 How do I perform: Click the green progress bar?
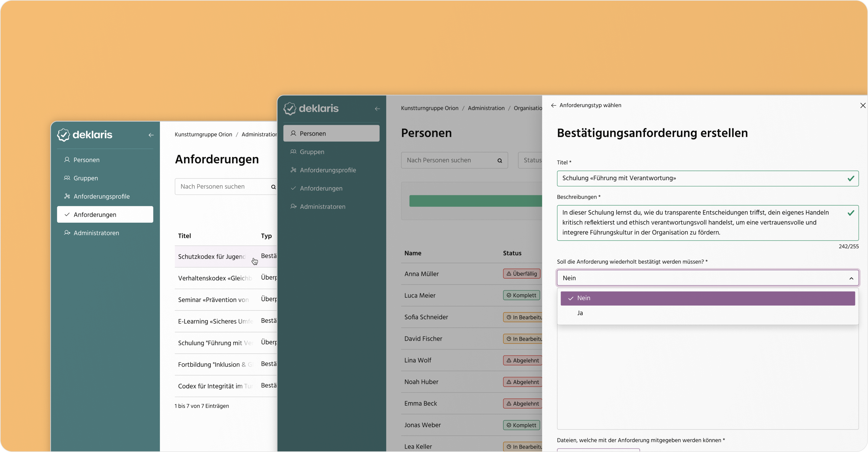pos(475,201)
